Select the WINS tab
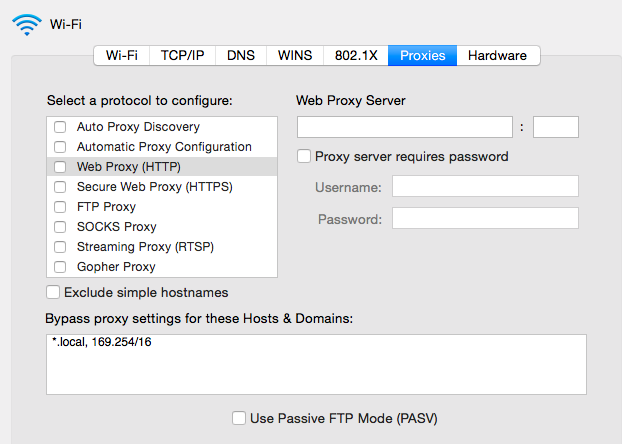 click(x=295, y=56)
